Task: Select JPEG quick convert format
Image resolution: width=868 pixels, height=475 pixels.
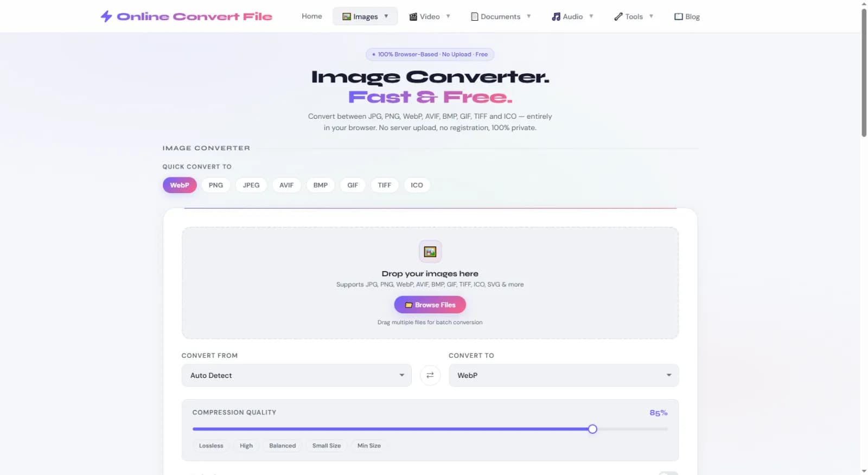Action: point(251,185)
